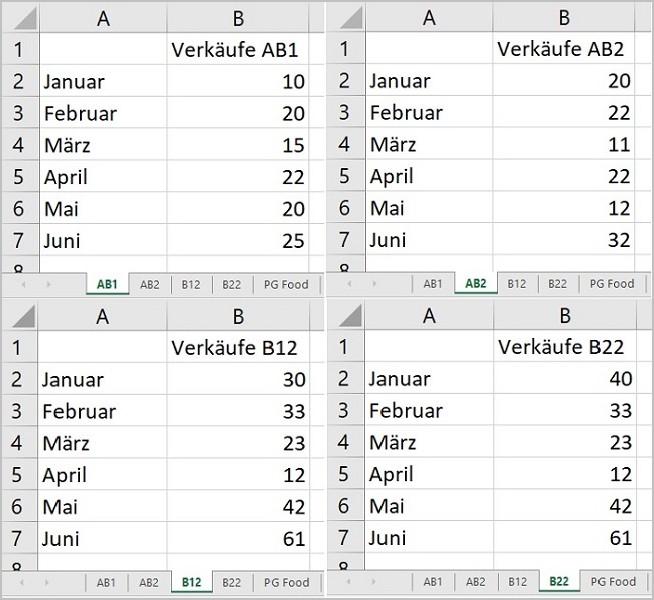
Task: Select column B header in Verkäufe AB1 sheet
Action: click(238, 18)
